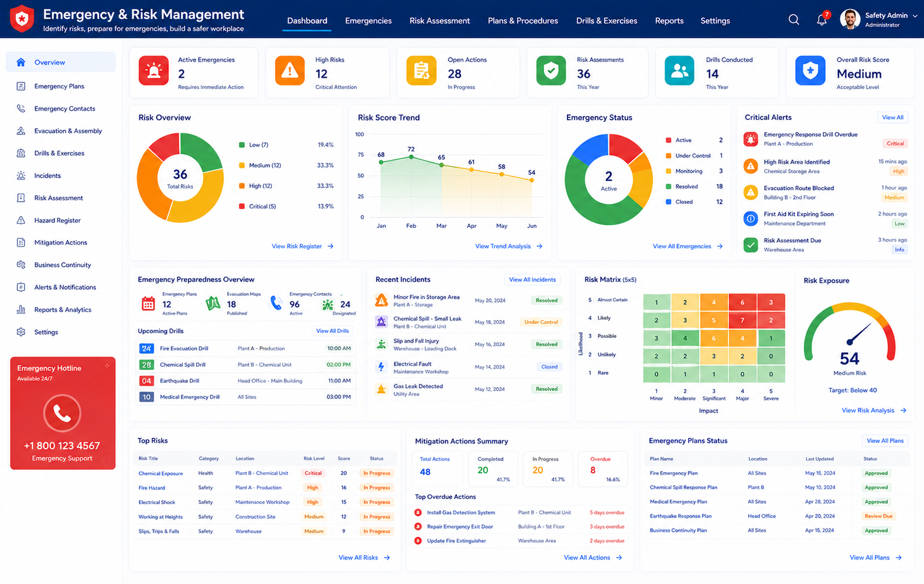Click the Repair Emergency Exit Door action
The height and width of the screenshot is (584, 924).
460,527
